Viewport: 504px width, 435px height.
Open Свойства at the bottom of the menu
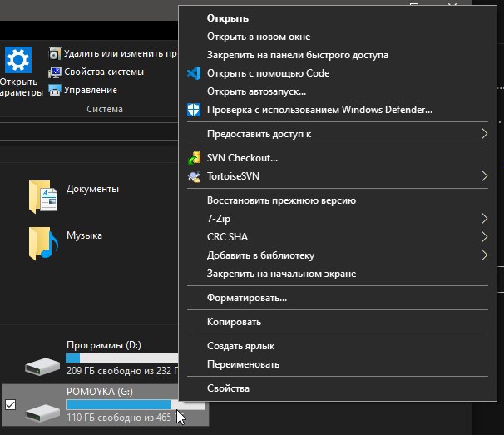coord(338,388)
